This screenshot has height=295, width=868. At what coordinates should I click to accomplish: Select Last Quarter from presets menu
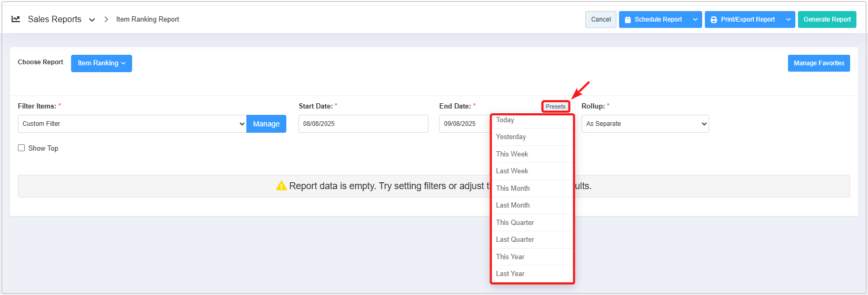tap(515, 240)
